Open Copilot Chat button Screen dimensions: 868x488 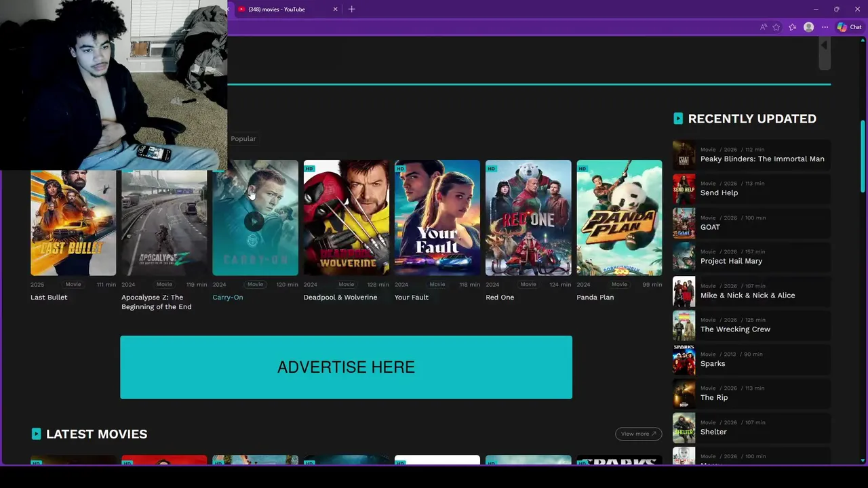point(849,27)
